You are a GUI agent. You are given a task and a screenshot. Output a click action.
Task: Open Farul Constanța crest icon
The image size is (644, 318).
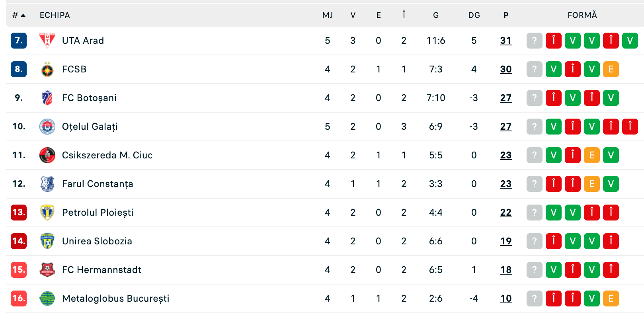click(47, 184)
